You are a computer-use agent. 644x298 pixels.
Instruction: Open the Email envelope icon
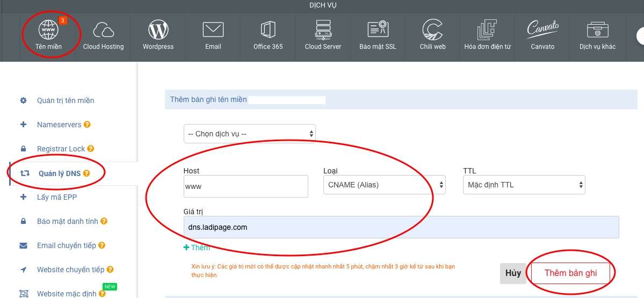[213, 30]
